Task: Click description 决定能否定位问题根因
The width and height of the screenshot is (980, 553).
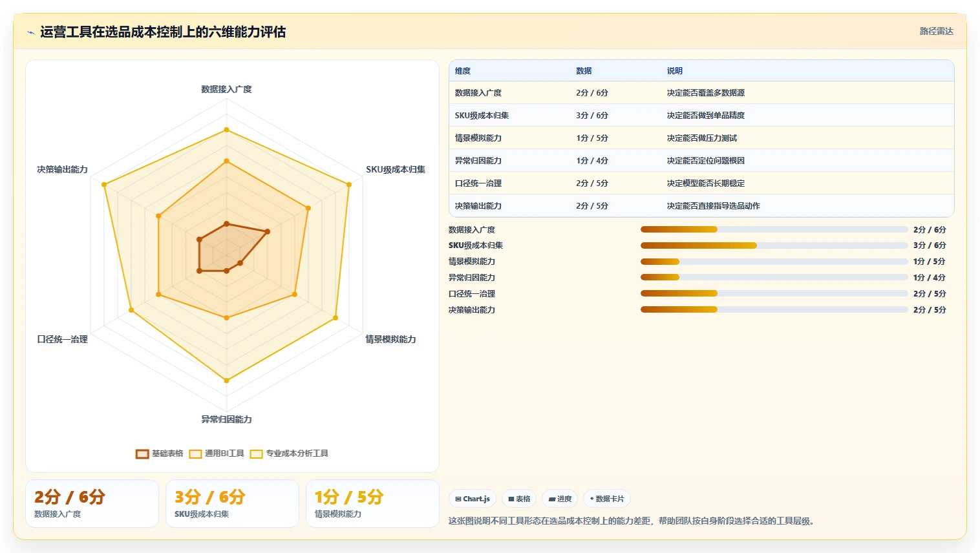Action: coord(706,161)
